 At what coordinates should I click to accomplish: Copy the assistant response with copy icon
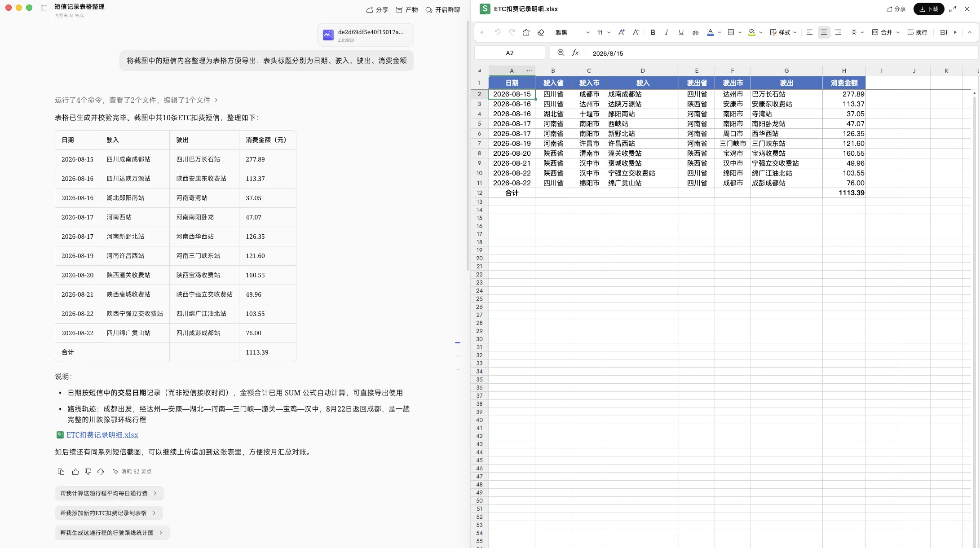[x=61, y=472]
